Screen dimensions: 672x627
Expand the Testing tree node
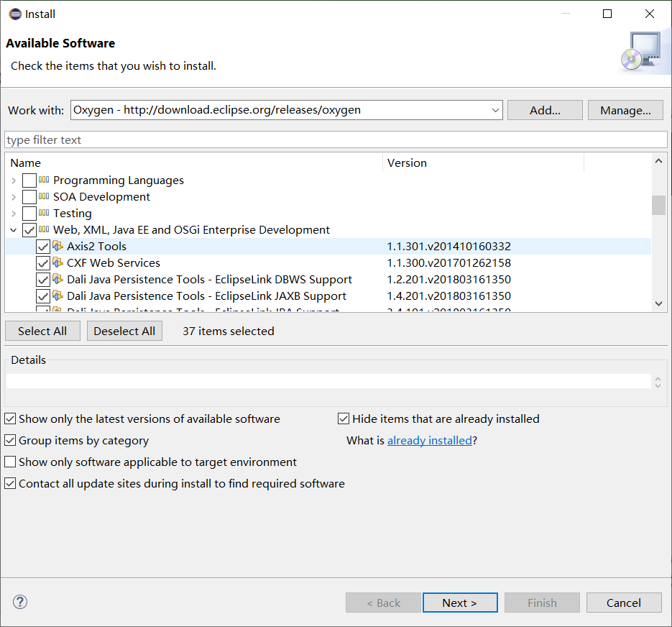click(13, 213)
